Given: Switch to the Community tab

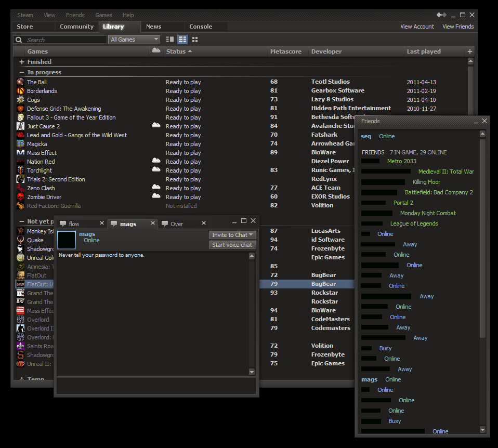Looking at the screenshot, I should click(x=76, y=27).
